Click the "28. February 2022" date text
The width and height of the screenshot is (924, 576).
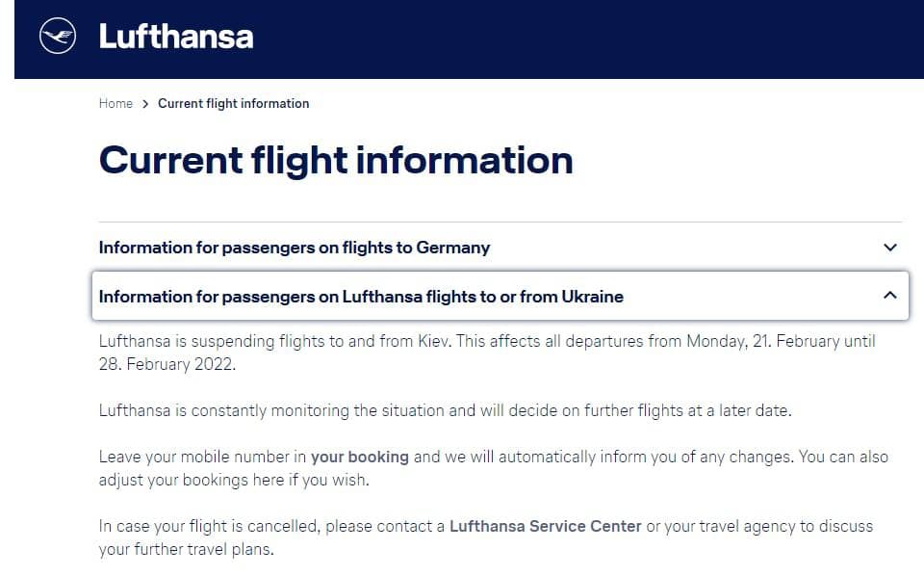point(167,365)
